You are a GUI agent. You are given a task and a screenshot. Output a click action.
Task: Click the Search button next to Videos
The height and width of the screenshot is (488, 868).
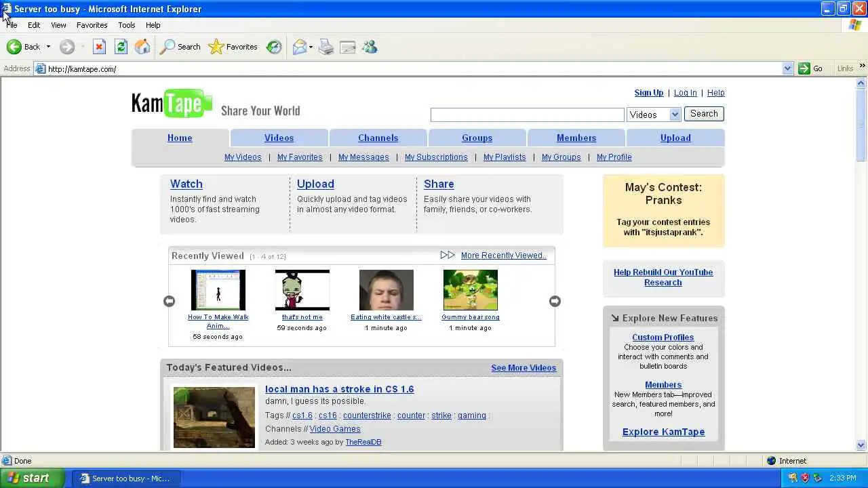pyautogui.click(x=704, y=114)
